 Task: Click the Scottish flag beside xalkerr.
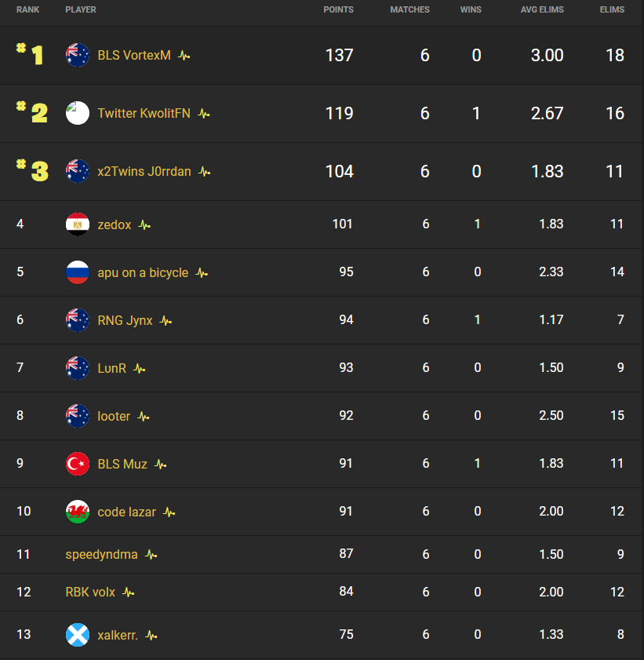[77, 635]
